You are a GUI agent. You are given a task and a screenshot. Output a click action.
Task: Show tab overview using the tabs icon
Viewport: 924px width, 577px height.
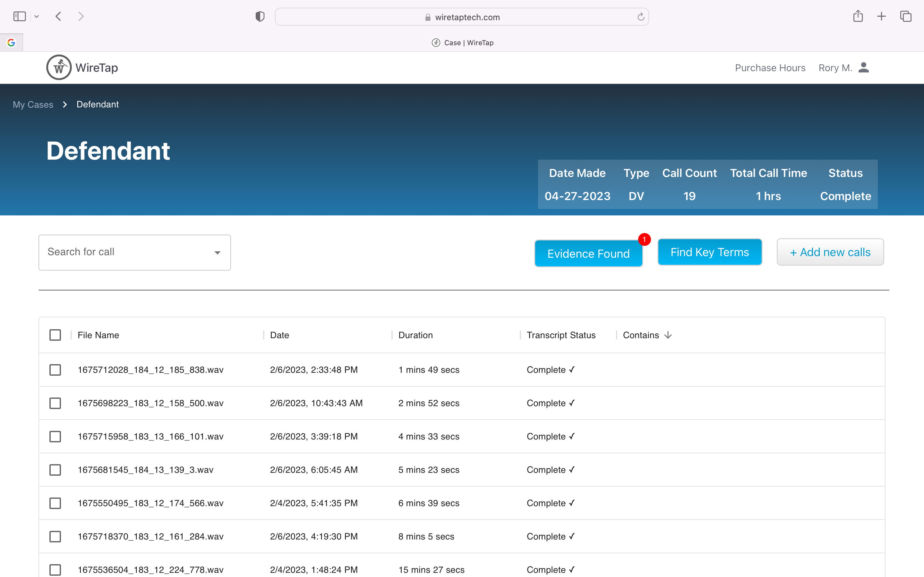coord(906,16)
